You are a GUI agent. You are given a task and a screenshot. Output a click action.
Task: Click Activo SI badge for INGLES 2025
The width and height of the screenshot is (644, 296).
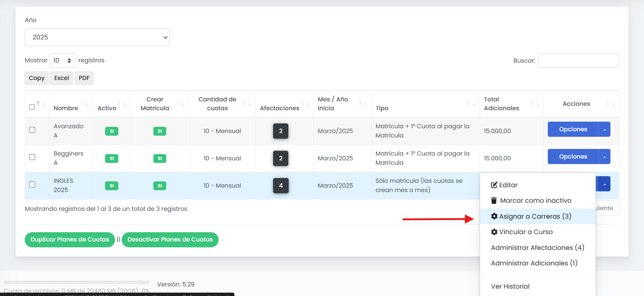coord(112,186)
